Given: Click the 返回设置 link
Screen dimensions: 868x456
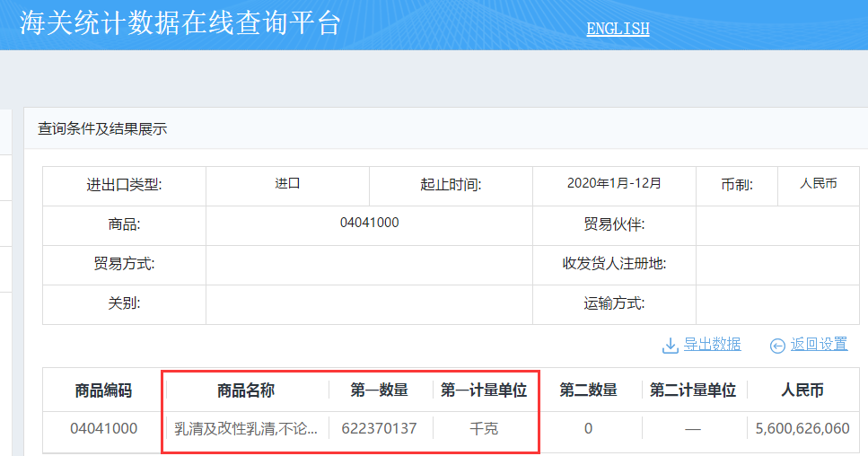Looking at the screenshot, I should tap(819, 345).
